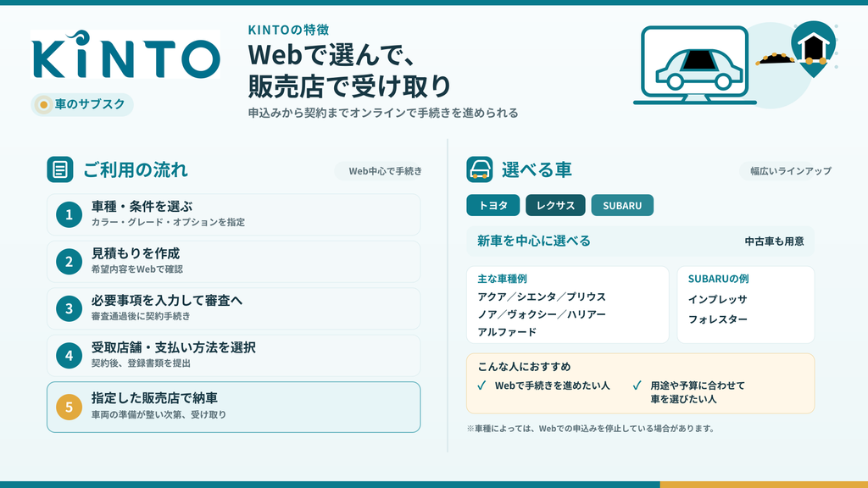Click step number 2 circle
The width and height of the screenshot is (868, 488).
point(70,262)
